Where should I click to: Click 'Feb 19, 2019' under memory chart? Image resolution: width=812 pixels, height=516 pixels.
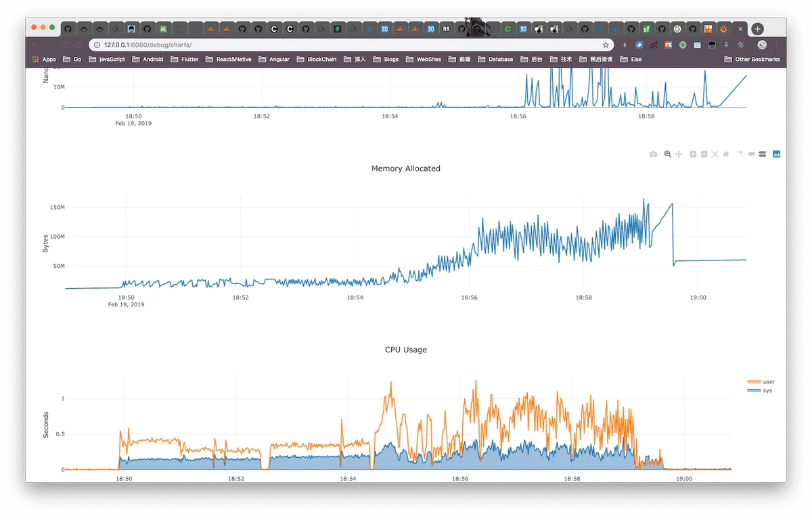point(126,304)
